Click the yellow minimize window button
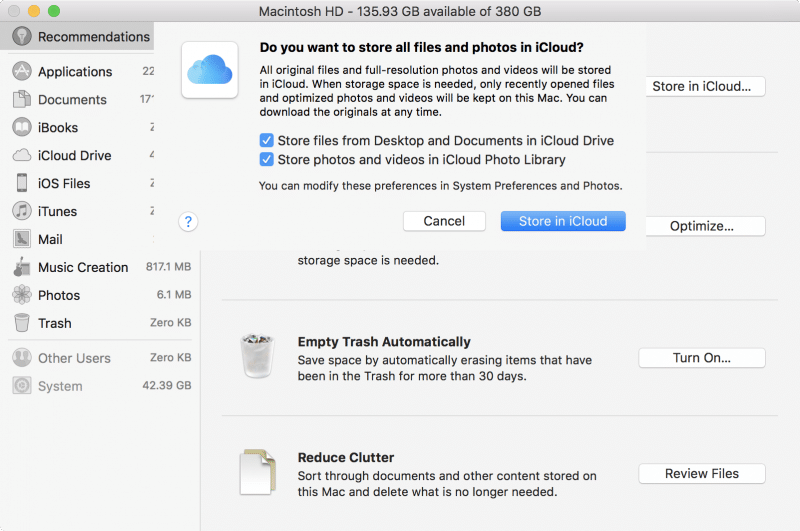 tap(34, 11)
